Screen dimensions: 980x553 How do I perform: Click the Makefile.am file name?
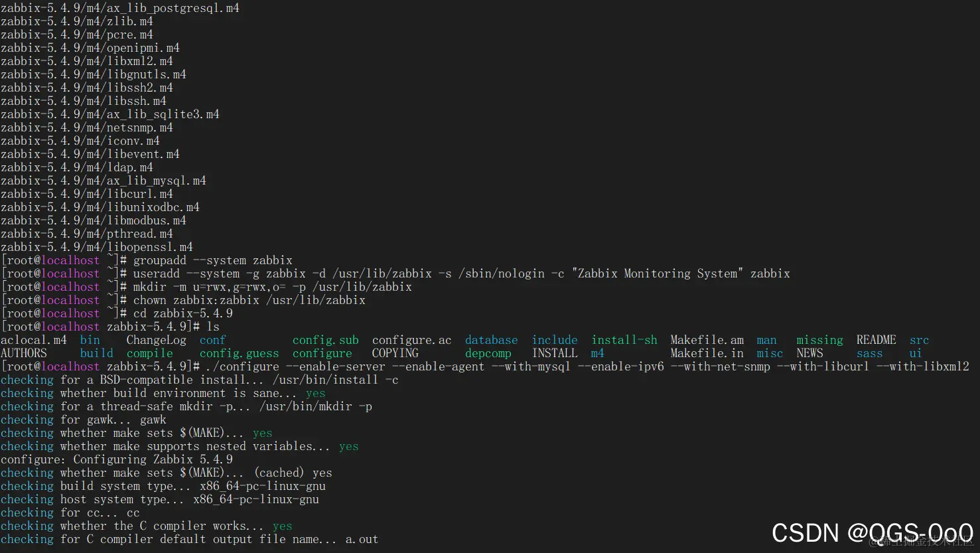coord(707,340)
